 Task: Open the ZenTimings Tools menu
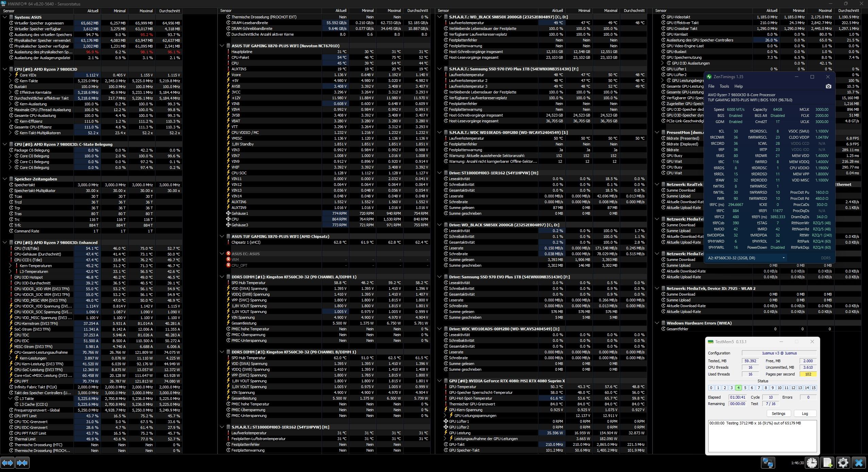724,86
